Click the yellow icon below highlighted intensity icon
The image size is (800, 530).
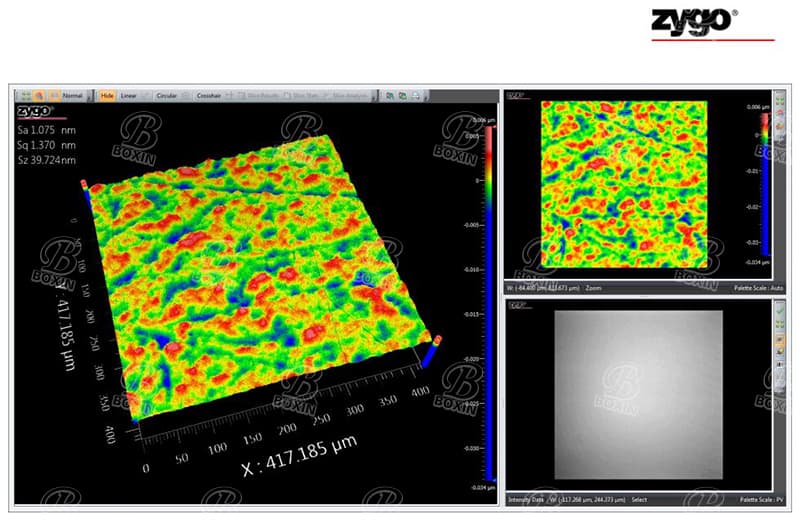point(780,351)
